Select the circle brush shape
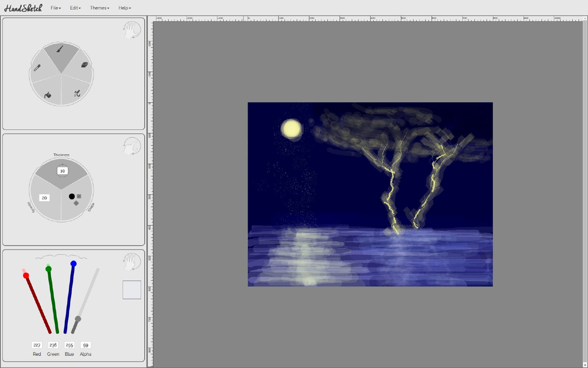Image resolution: width=588 pixels, height=368 pixels. [72, 196]
